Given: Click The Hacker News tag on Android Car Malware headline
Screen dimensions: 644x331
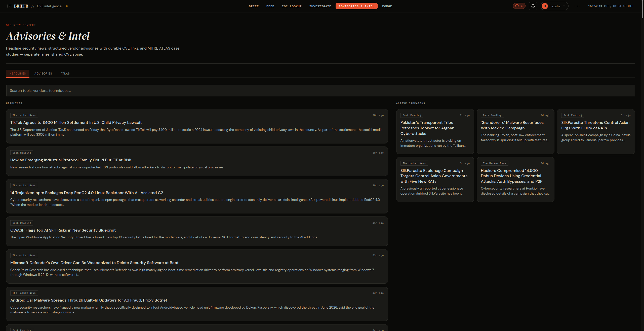Looking at the screenshot, I should tap(24, 293).
